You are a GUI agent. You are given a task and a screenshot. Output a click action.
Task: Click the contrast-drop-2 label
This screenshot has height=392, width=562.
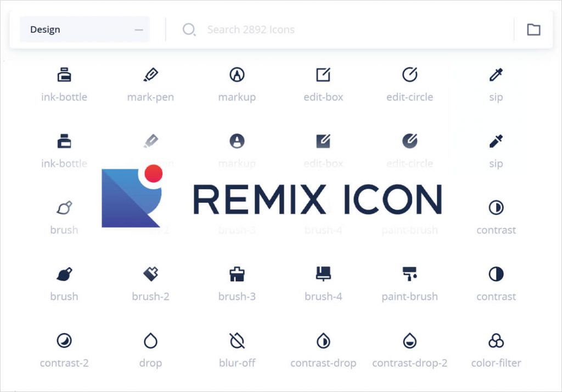(409, 363)
